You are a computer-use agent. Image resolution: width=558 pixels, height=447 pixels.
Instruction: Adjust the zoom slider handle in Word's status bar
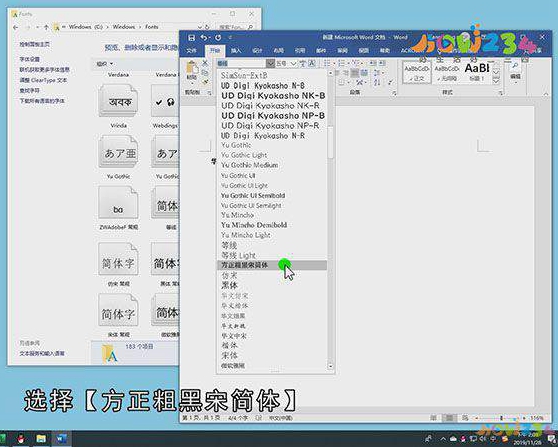pos(501,418)
